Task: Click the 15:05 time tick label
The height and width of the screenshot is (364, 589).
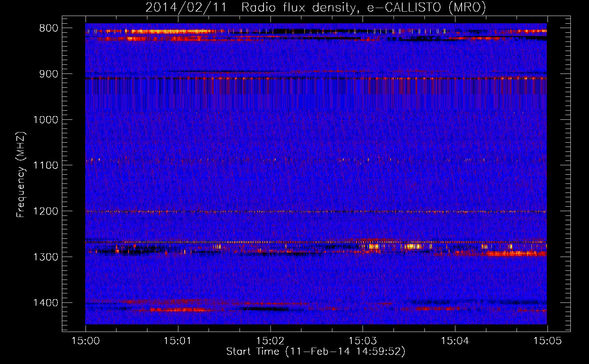Action: click(547, 341)
